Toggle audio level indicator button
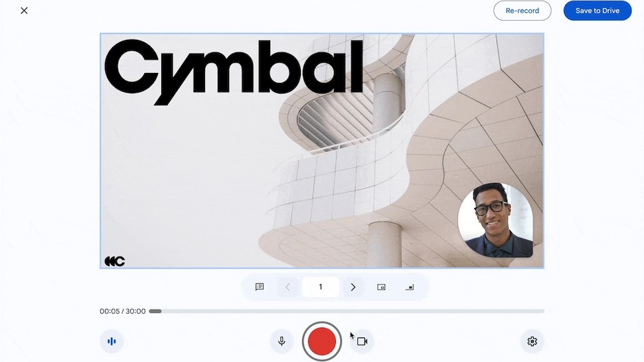The width and height of the screenshot is (644, 362). pyautogui.click(x=112, y=341)
